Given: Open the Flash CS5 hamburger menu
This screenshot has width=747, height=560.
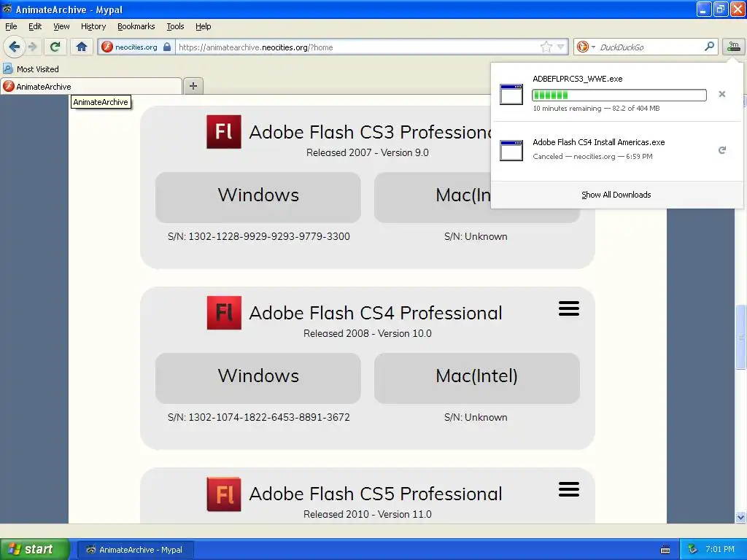Looking at the screenshot, I should pyautogui.click(x=569, y=489).
